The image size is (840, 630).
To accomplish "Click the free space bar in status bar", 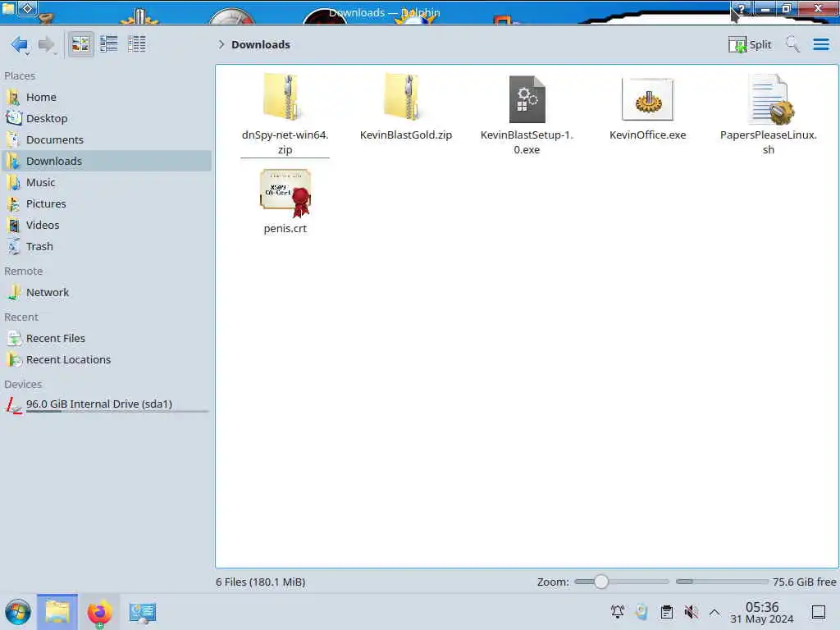I will 722,582.
